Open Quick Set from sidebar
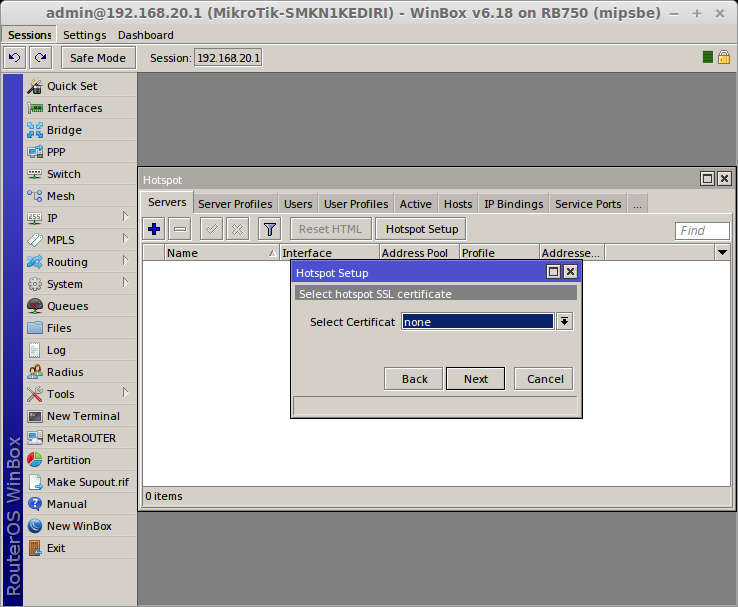The image size is (738, 607). point(80,86)
